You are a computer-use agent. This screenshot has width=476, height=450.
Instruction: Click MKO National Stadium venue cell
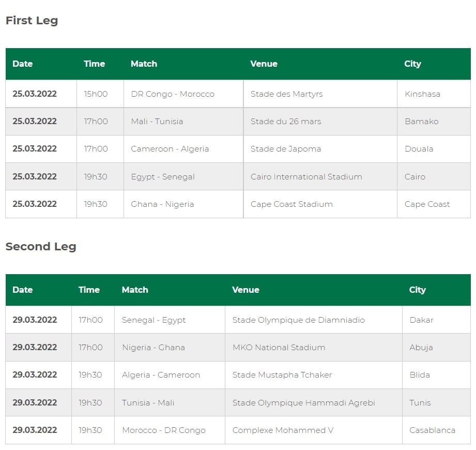(314, 347)
